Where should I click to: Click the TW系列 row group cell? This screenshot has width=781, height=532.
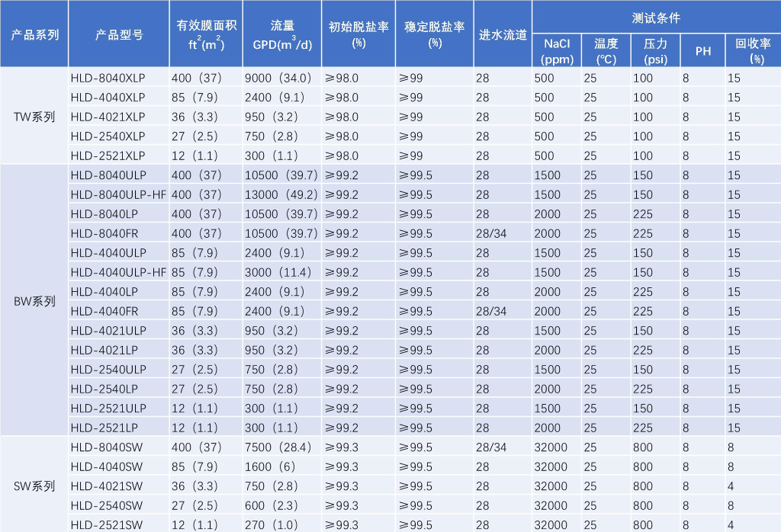click(x=34, y=117)
